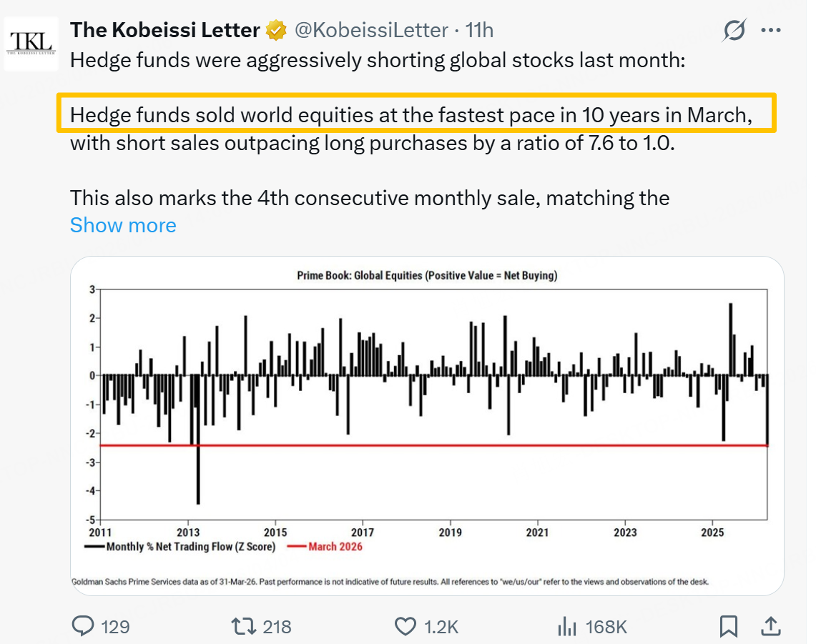Image resolution: width=816 pixels, height=644 pixels.
Task: Click the share upload arrow icon
Action: coord(770,627)
